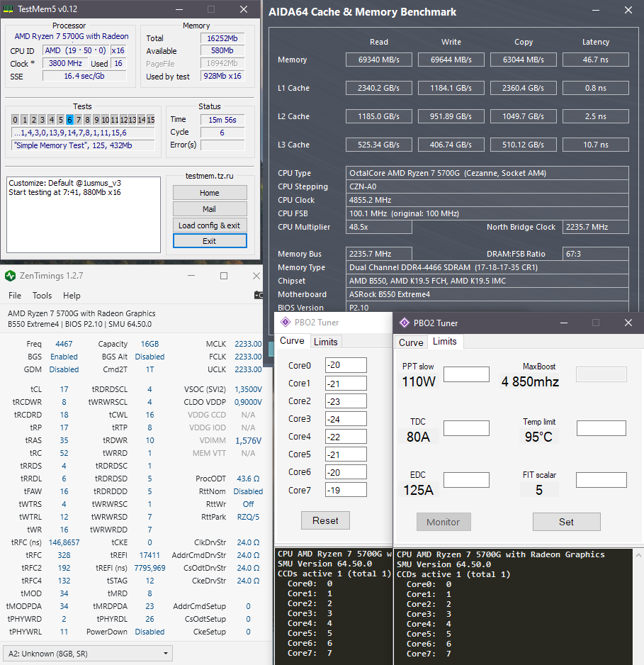This screenshot has height=665, width=644.
Task: Click the Core2 curve value field
Action: 346,401
